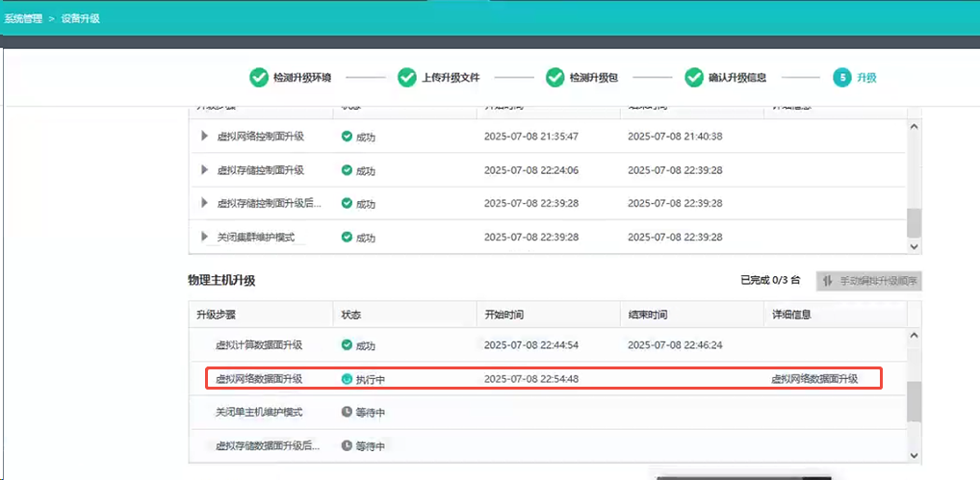Select 设备升级 in the breadcrumb
This screenshot has height=480, width=980.
click(x=80, y=18)
